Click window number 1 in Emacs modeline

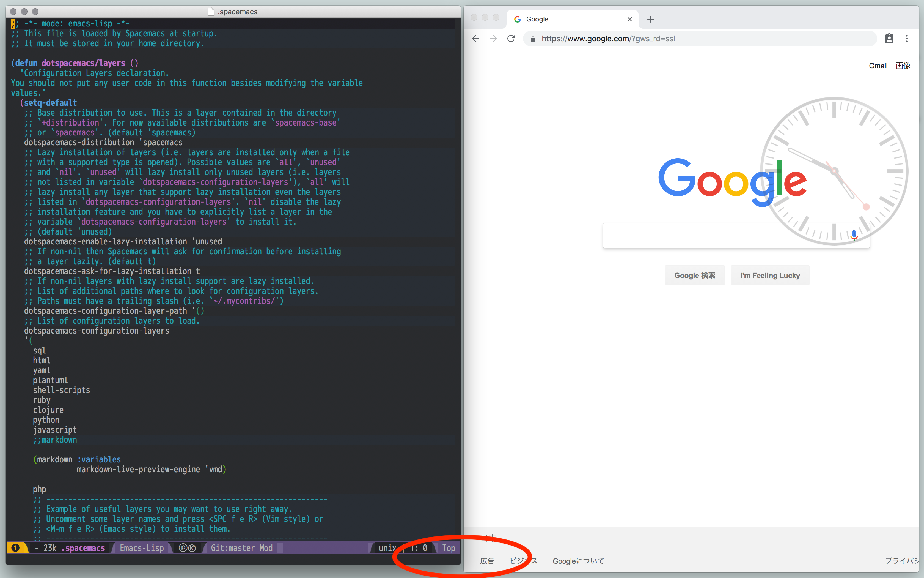tap(15, 548)
